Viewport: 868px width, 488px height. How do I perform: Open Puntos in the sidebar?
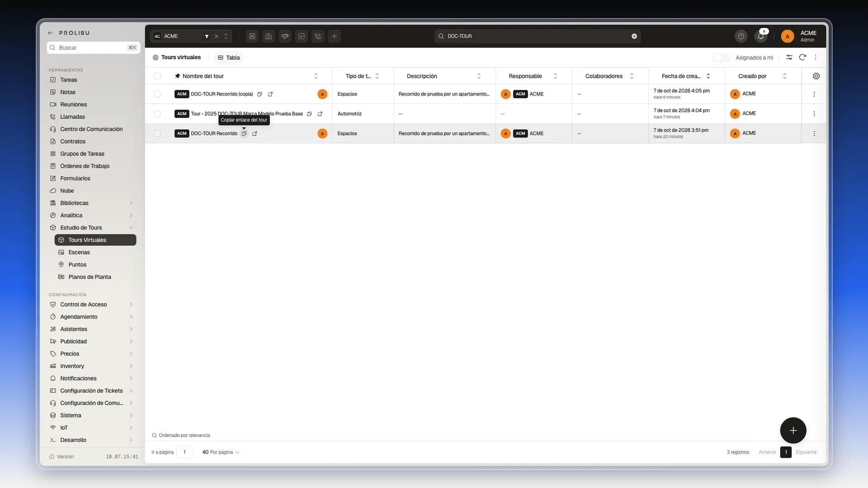tap(95, 265)
